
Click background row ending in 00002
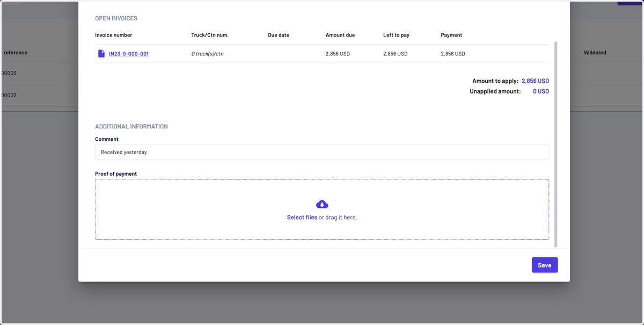click(40, 96)
